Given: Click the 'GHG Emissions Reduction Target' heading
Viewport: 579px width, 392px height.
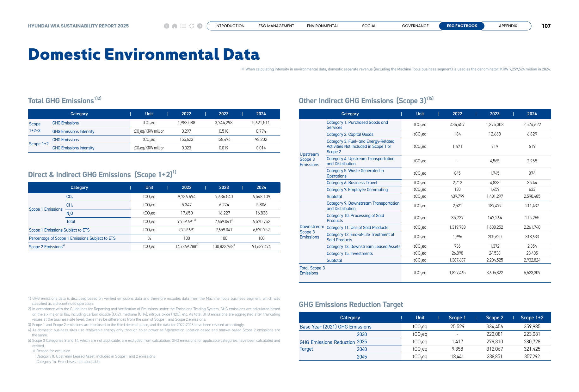Looking at the screenshot, I should (x=351, y=305).
